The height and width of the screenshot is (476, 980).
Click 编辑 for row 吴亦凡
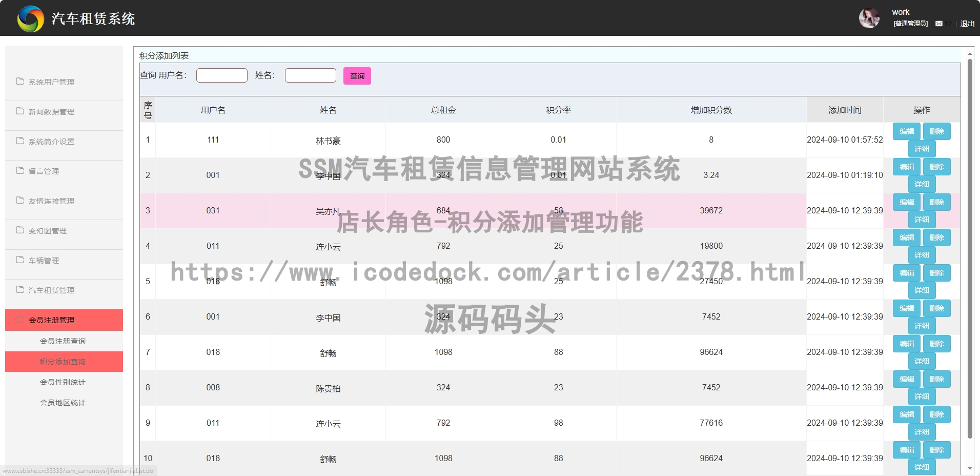[x=907, y=202]
